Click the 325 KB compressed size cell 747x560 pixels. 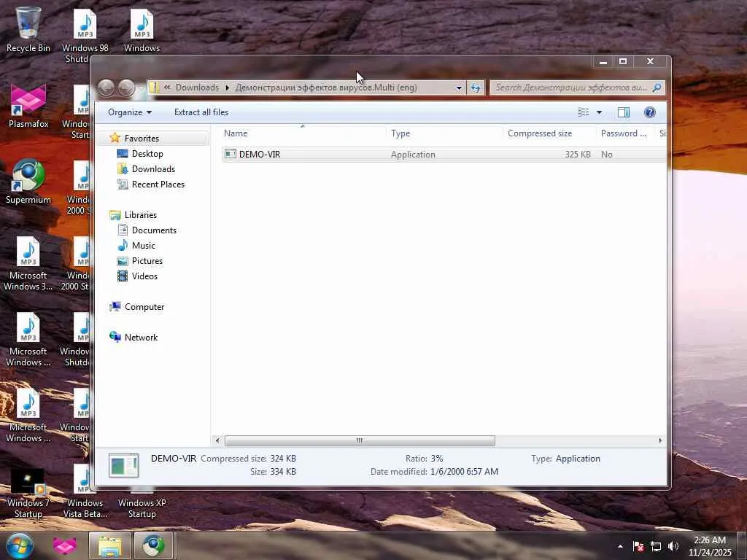click(x=578, y=155)
